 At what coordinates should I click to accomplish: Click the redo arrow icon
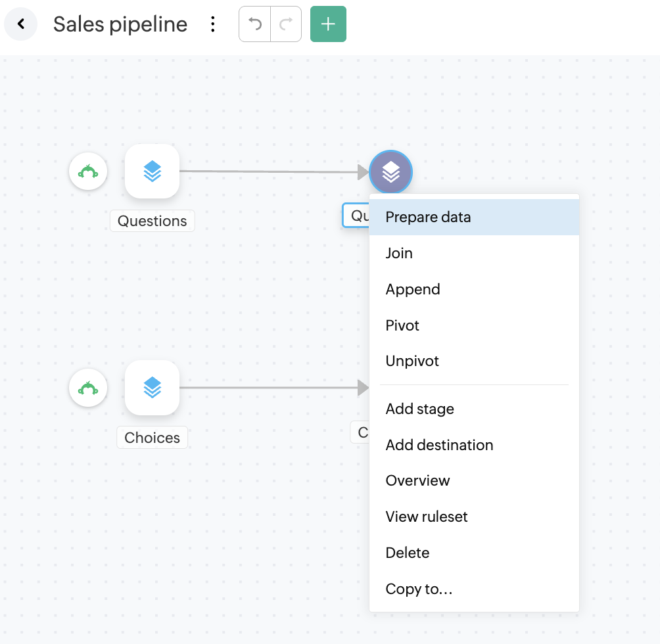(x=286, y=24)
